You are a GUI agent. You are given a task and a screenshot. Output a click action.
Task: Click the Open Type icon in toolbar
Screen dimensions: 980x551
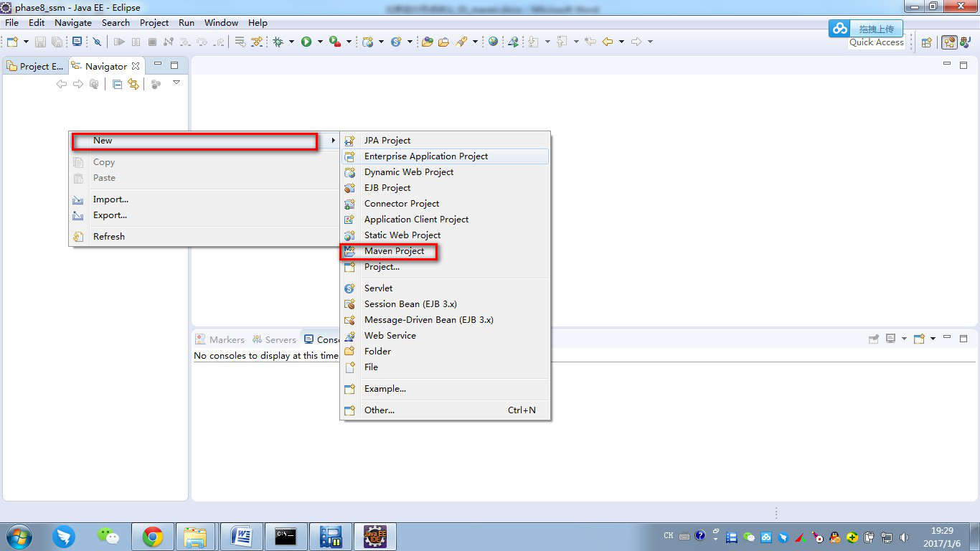[427, 42]
